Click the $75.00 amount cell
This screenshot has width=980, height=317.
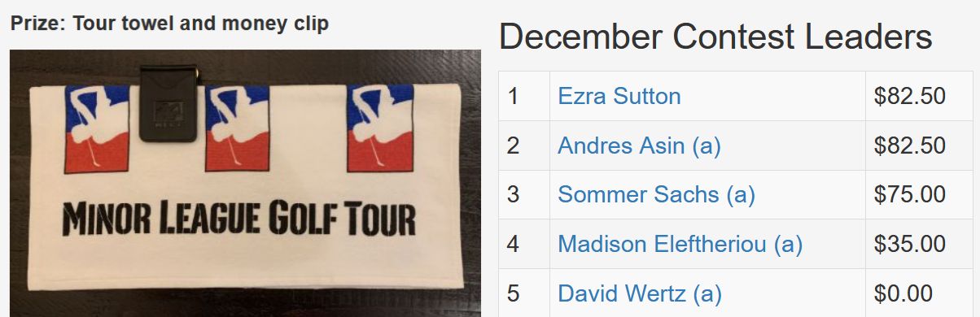pos(919,195)
